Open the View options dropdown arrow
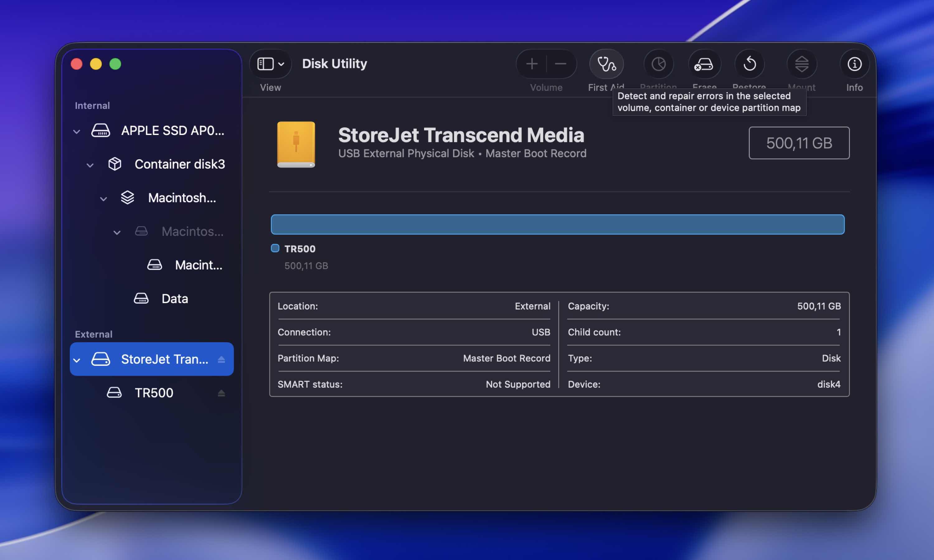The image size is (934, 560). pyautogui.click(x=281, y=64)
